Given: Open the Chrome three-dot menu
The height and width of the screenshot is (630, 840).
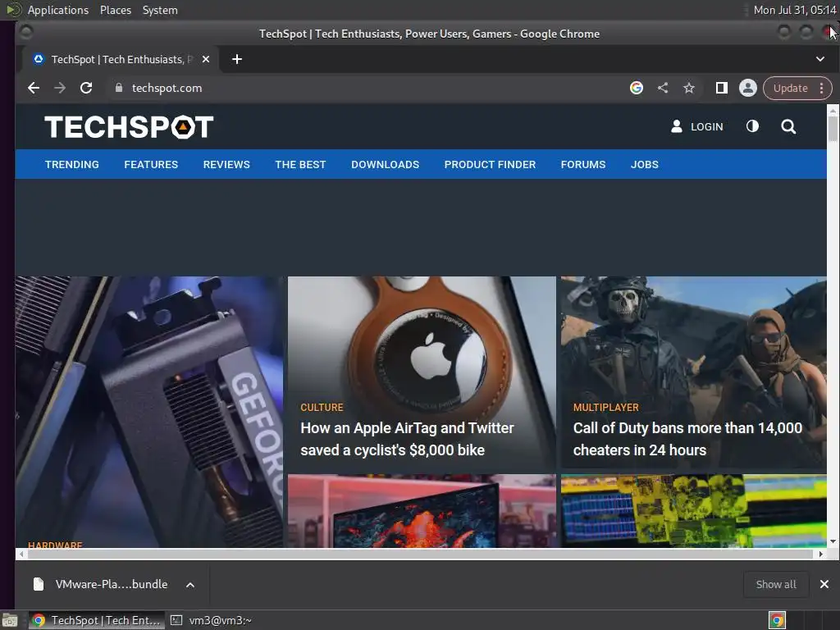Looking at the screenshot, I should click(x=822, y=89).
